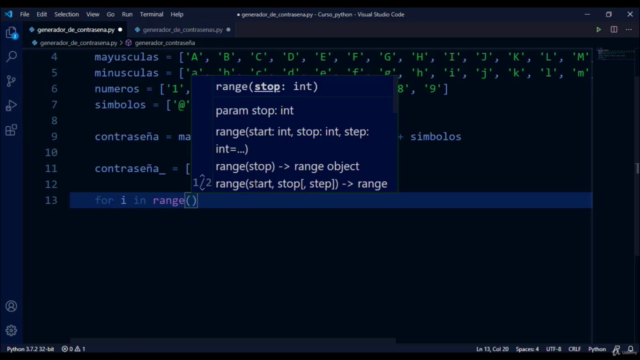This screenshot has width=640, height=360.
Task: Open the Help menu
Action: click(177, 14)
